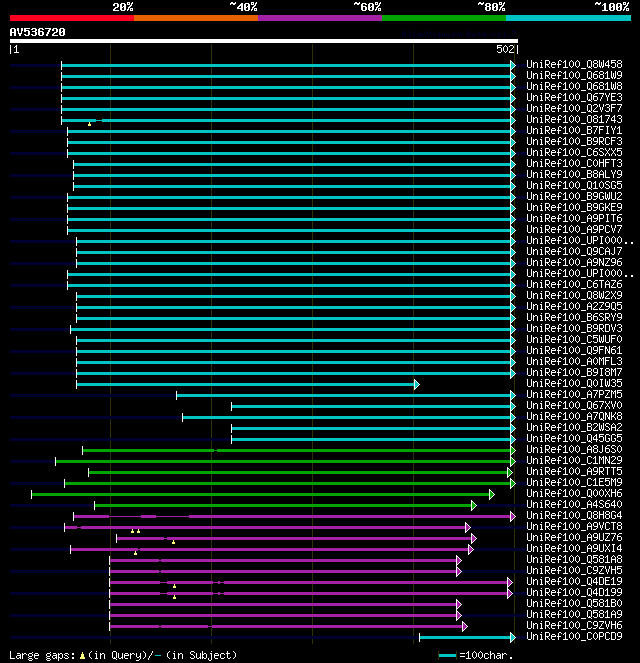Screen dimensions: 640x663
Task: Select the UniRef100_A9UZ76 label
Action: (x=574, y=537)
